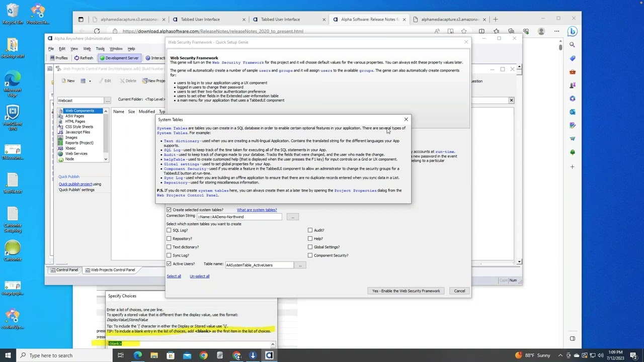Open Carbonite desktop icon
Screen dimensions: 644x362
point(13,250)
